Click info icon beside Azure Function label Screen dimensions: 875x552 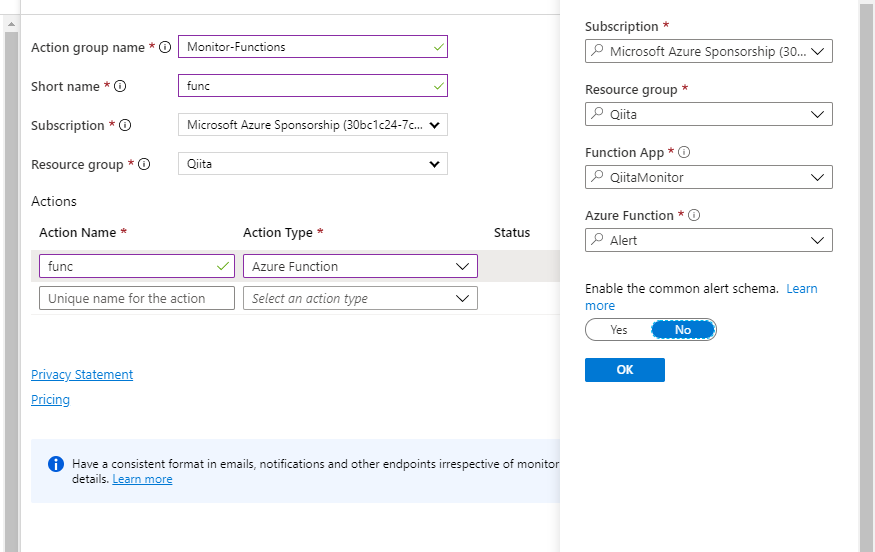coord(694,215)
